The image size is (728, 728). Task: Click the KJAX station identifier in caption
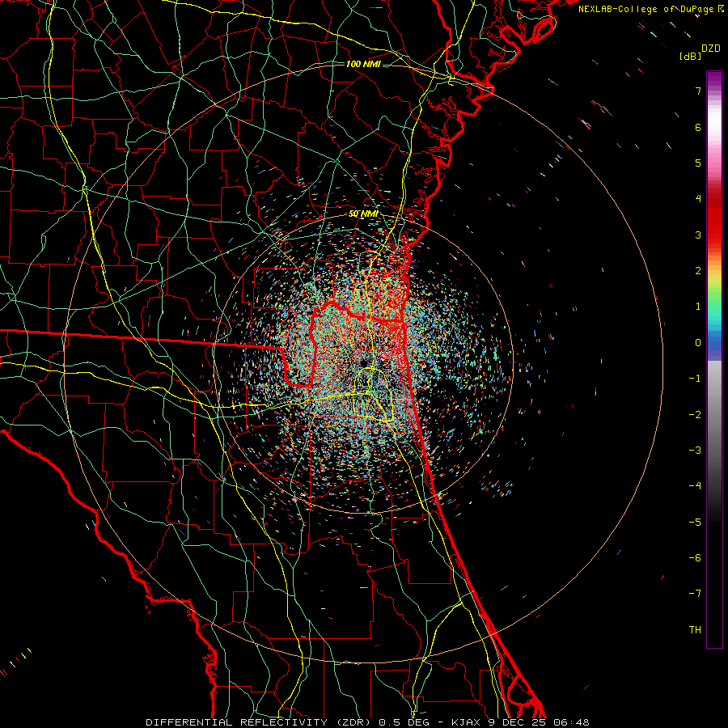[x=468, y=722]
